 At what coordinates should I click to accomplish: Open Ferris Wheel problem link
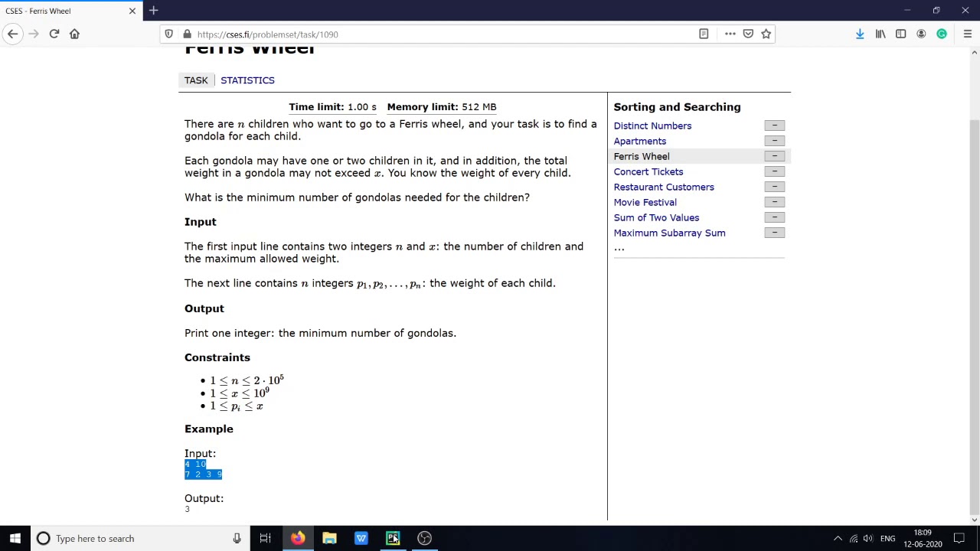(x=642, y=156)
